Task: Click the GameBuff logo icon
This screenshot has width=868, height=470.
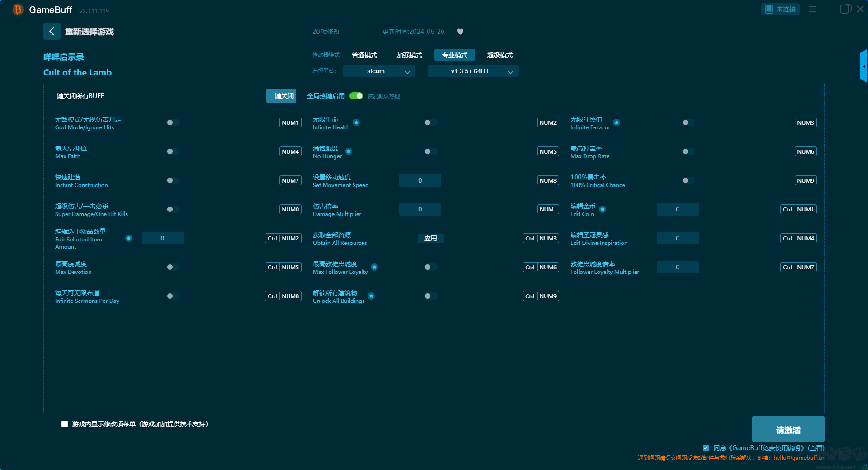Action: point(18,9)
